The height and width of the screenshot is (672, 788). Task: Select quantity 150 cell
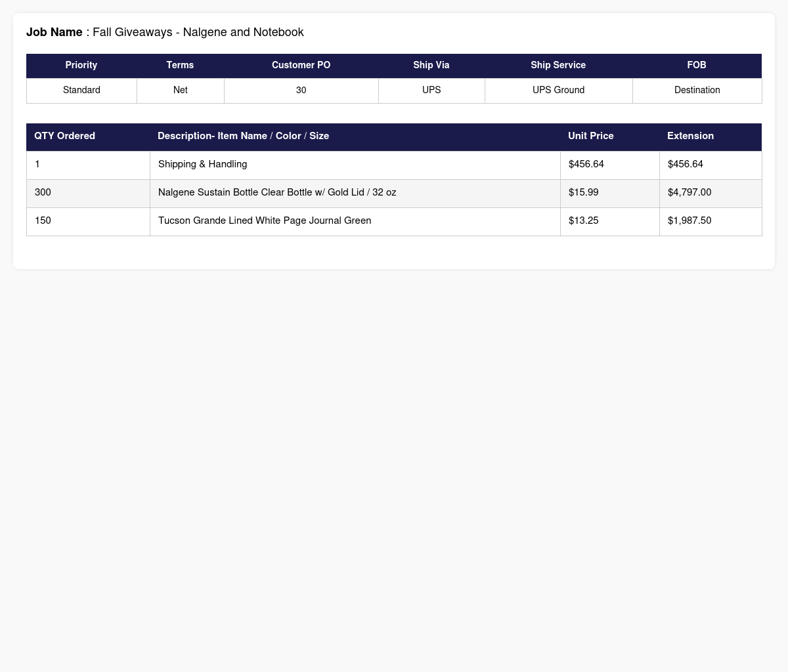pos(88,221)
